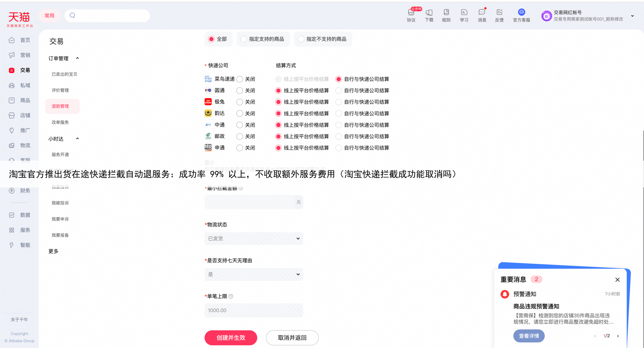Click the 创建并生效 button
This screenshot has width=644, height=348.
[x=231, y=338]
